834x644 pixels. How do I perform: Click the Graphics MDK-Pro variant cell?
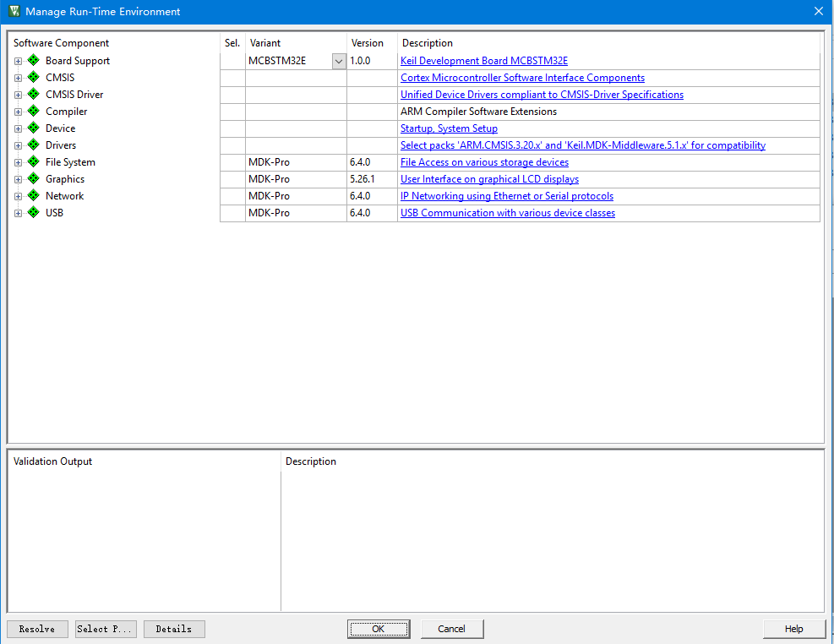click(296, 179)
